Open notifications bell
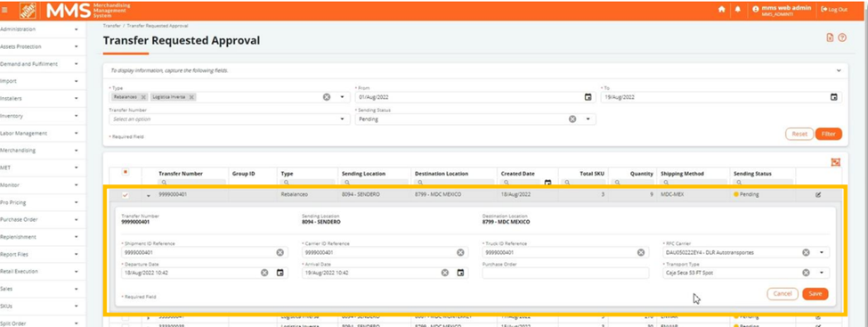Viewport: 868px width, 327px height. [738, 10]
